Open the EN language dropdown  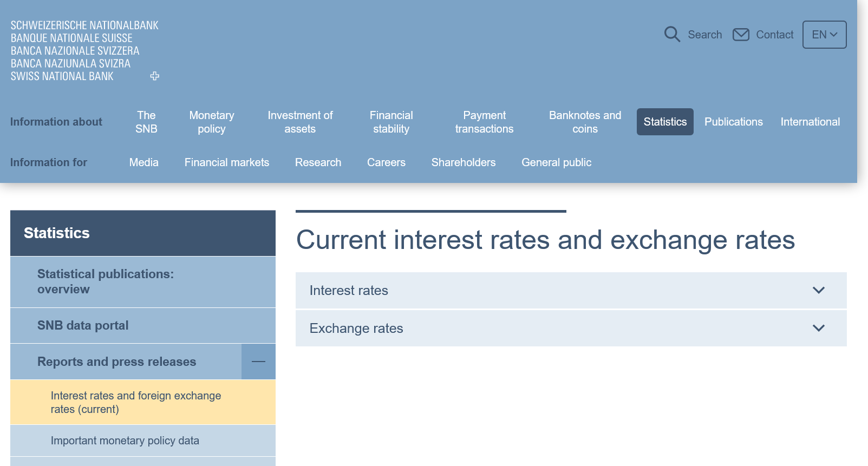[x=824, y=35]
